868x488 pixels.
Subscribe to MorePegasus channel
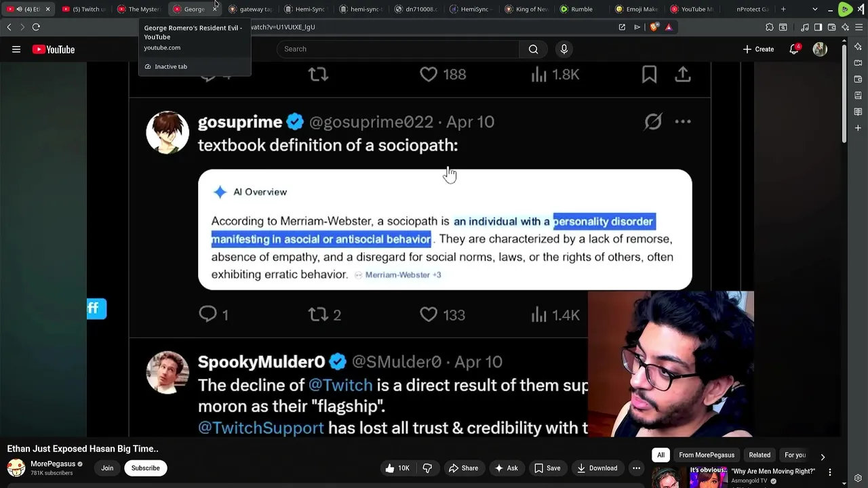145,468
